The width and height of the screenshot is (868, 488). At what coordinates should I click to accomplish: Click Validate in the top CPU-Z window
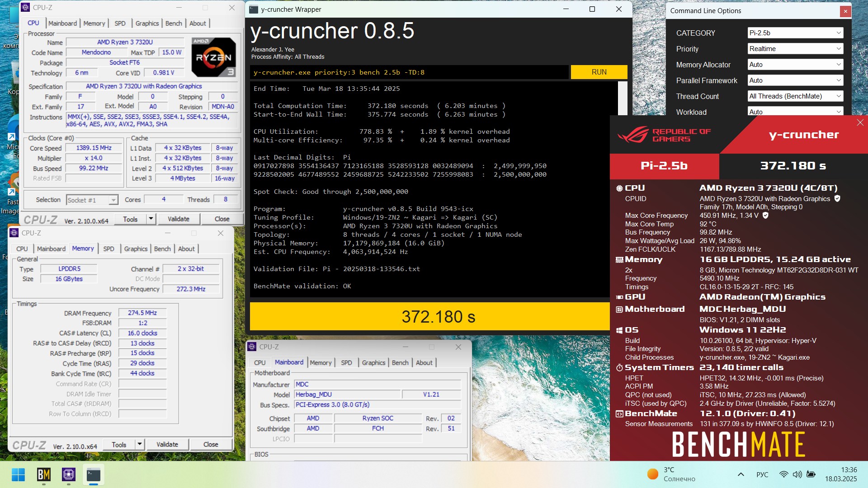[179, 219]
